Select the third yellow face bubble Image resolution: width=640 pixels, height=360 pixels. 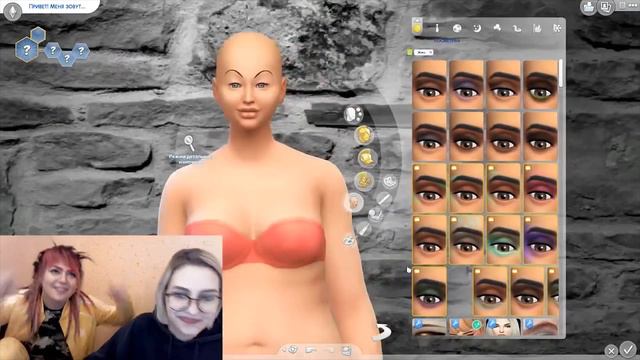pos(363,180)
